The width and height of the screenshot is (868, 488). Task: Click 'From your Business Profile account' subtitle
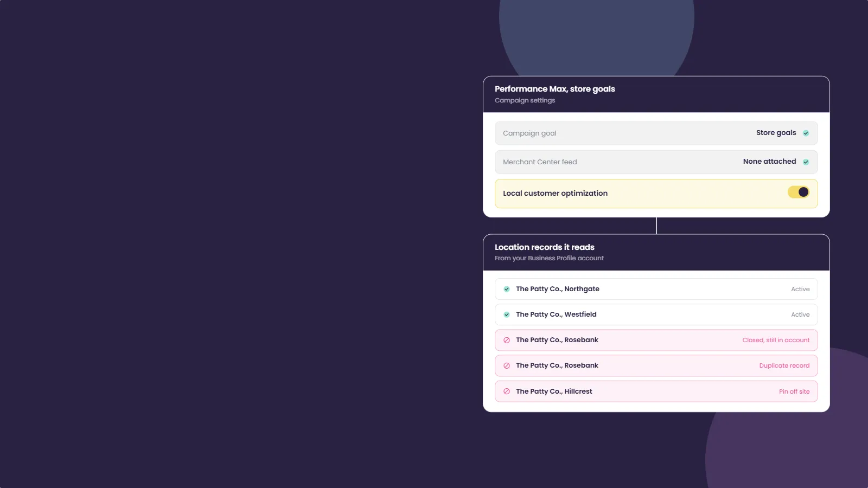(x=549, y=258)
